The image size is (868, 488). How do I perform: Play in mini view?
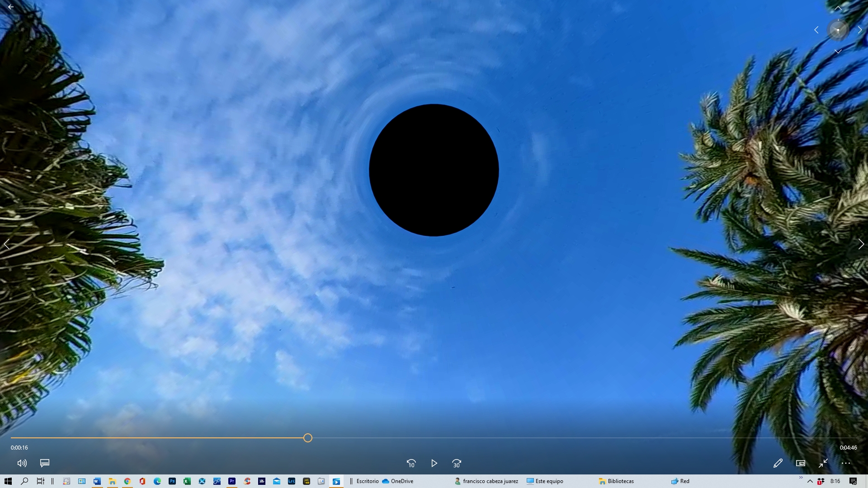click(x=800, y=463)
